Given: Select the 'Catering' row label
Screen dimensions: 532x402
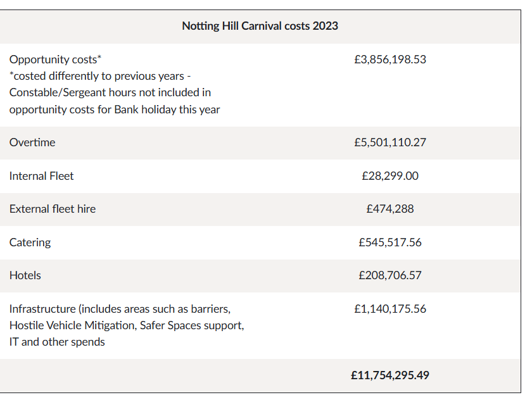Looking at the screenshot, I should tap(30, 242).
